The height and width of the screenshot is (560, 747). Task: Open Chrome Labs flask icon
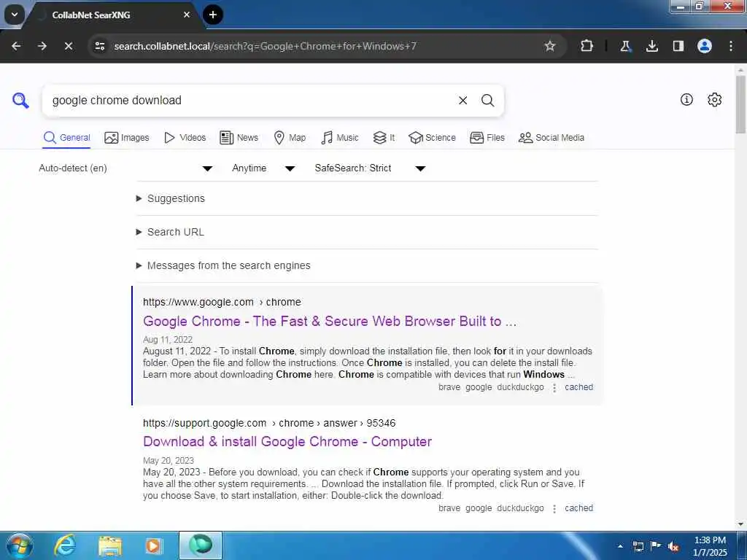tap(625, 46)
